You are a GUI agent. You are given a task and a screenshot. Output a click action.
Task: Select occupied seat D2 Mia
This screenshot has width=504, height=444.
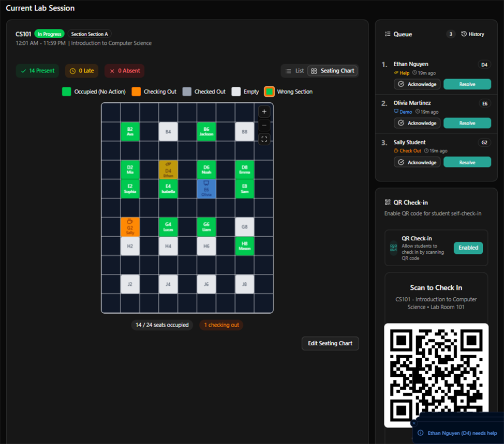point(130,170)
